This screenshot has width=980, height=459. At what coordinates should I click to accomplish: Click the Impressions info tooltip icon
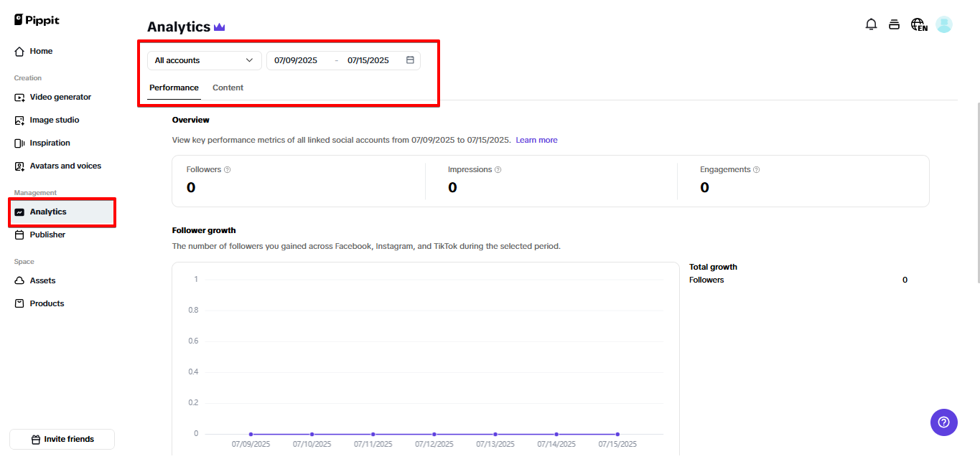498,170
